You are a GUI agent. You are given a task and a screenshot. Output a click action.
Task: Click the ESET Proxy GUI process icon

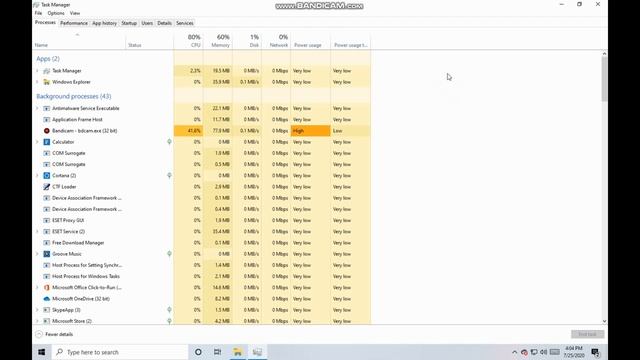click(47, 220)
